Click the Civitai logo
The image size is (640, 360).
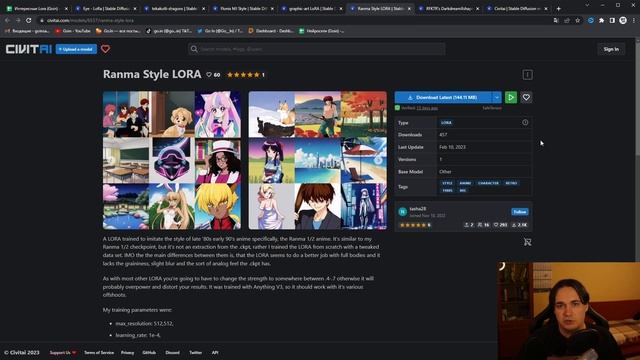pos(29,49)
